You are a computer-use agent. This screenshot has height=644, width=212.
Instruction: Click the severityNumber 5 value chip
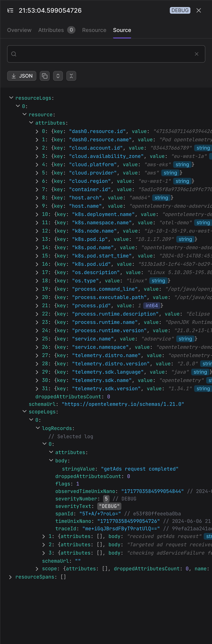[106, 498]
